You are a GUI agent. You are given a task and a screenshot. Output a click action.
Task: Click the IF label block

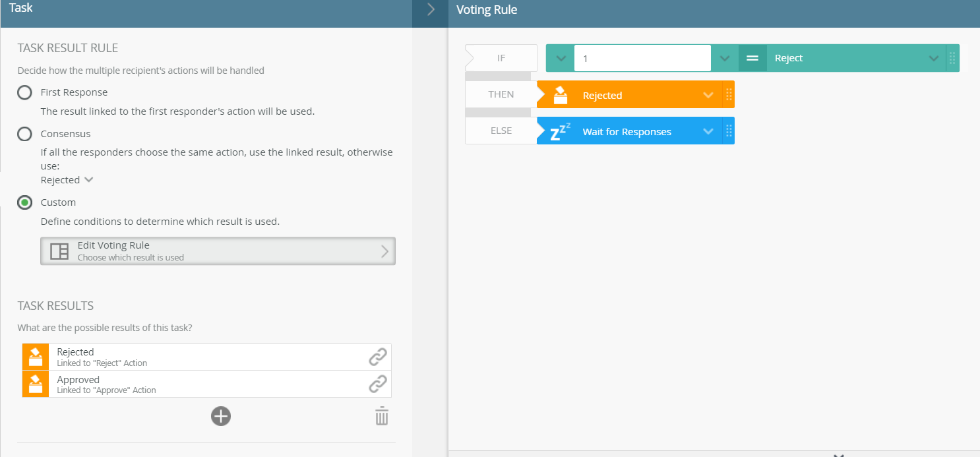click(x=501, y=58)
